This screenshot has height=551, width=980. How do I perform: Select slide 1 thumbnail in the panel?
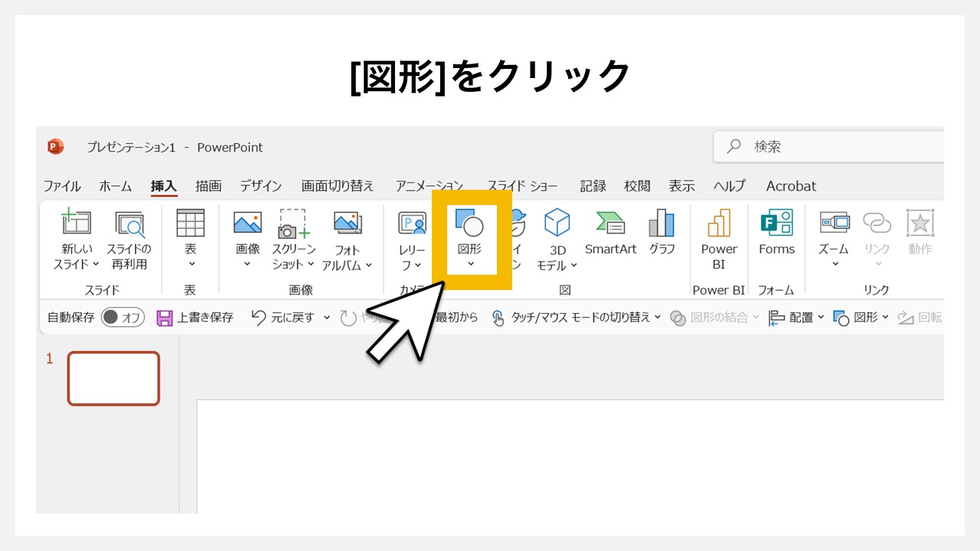113,378
